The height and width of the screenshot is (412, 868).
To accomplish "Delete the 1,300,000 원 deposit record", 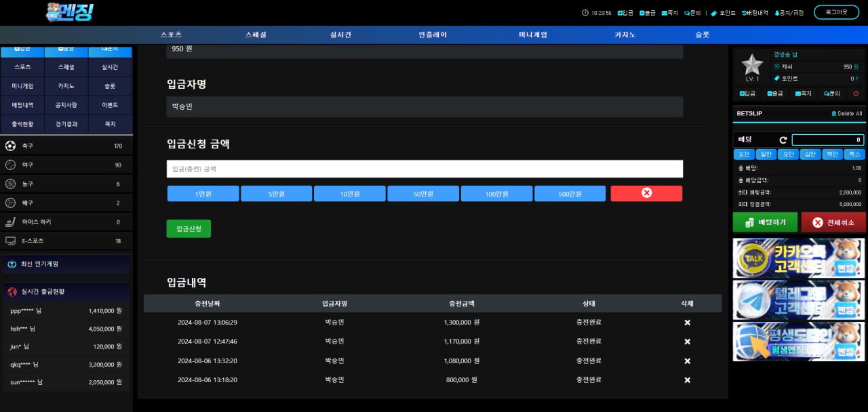I will click(x=687, y=323).
